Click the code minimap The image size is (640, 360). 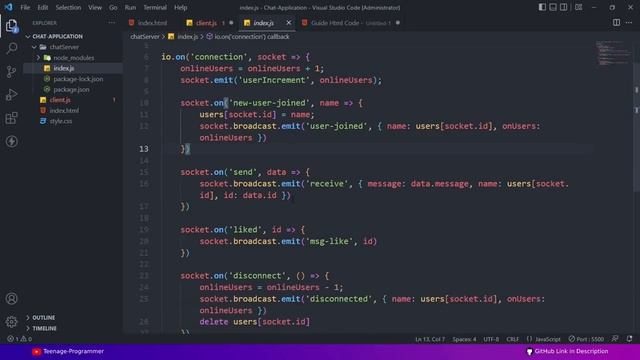point(613,53)
